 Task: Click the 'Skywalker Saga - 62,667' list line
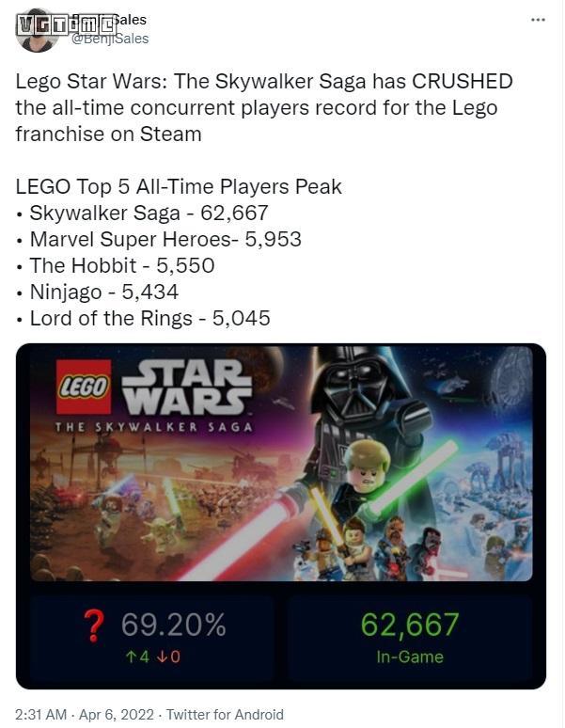click(x=149, y=213)
